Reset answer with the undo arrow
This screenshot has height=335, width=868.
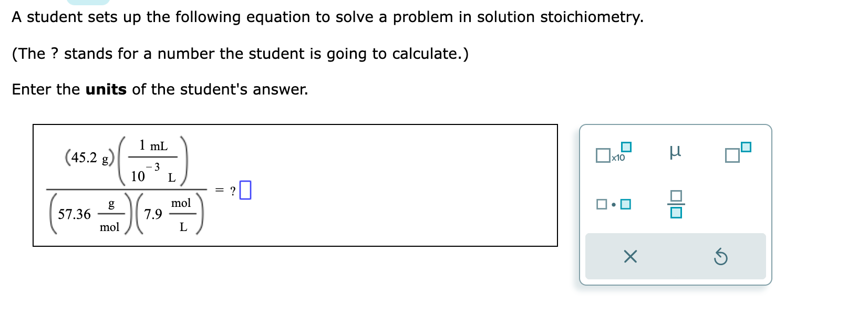(721, 257)
